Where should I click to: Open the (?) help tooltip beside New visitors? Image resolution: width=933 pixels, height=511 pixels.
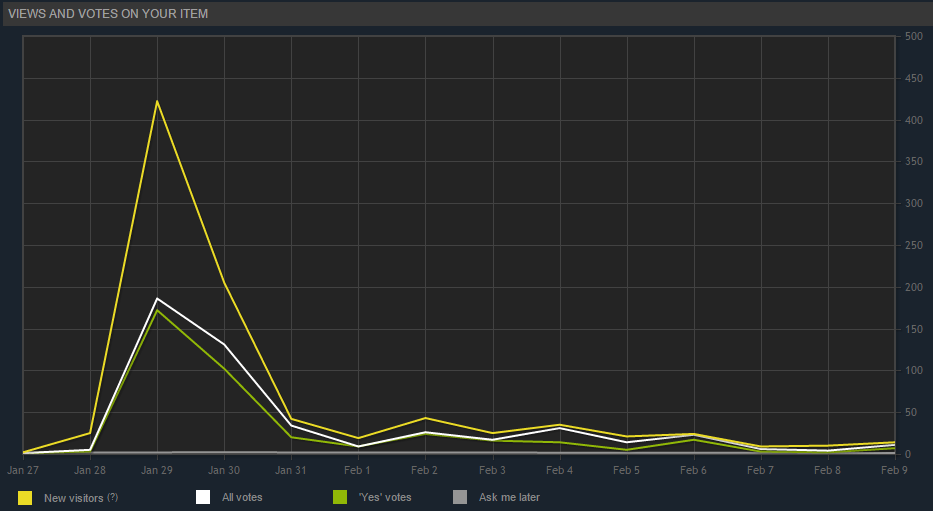pos(112,497)
